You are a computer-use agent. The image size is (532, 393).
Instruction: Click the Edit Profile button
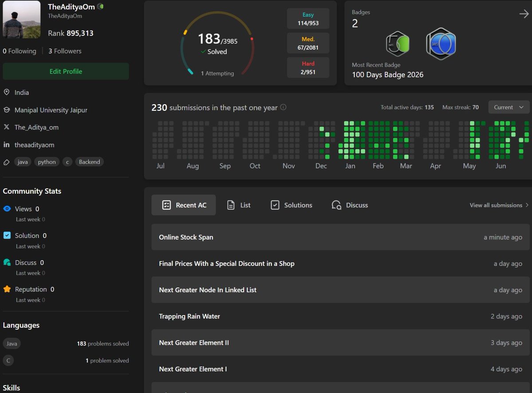click(66, 71)
